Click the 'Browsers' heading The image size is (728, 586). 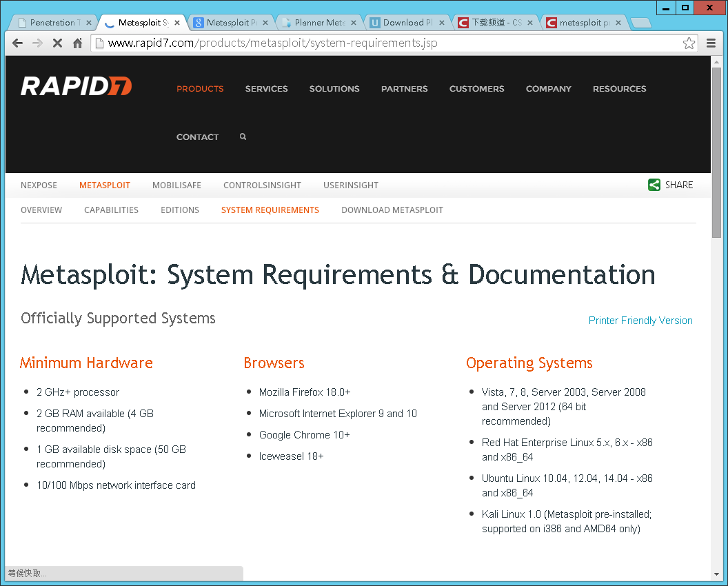coord(274,363)
